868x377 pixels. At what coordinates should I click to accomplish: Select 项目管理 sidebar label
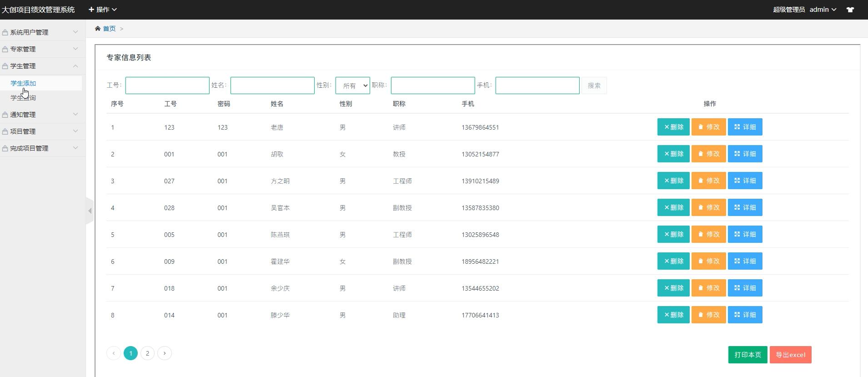click(x=23, y=131)
